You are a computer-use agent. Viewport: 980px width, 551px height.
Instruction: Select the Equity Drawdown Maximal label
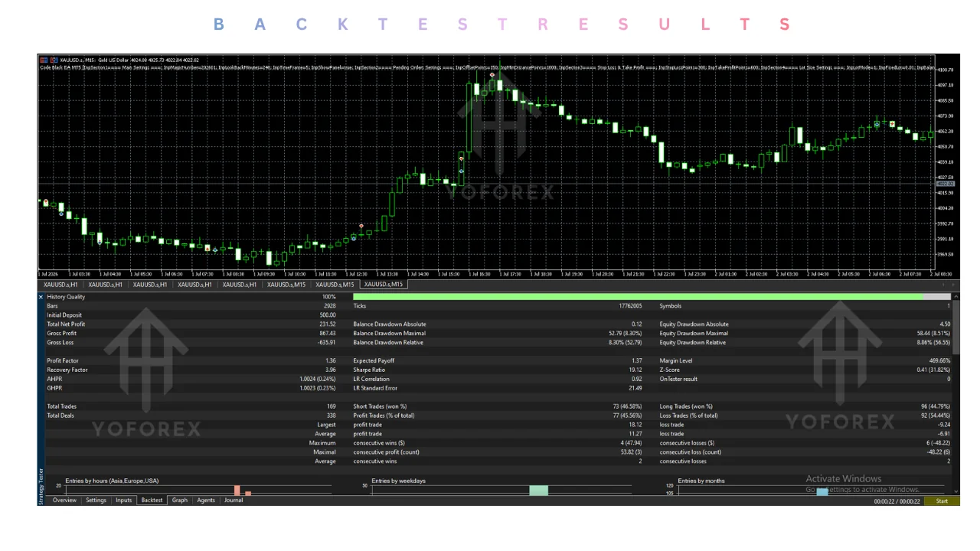point(694,334)
